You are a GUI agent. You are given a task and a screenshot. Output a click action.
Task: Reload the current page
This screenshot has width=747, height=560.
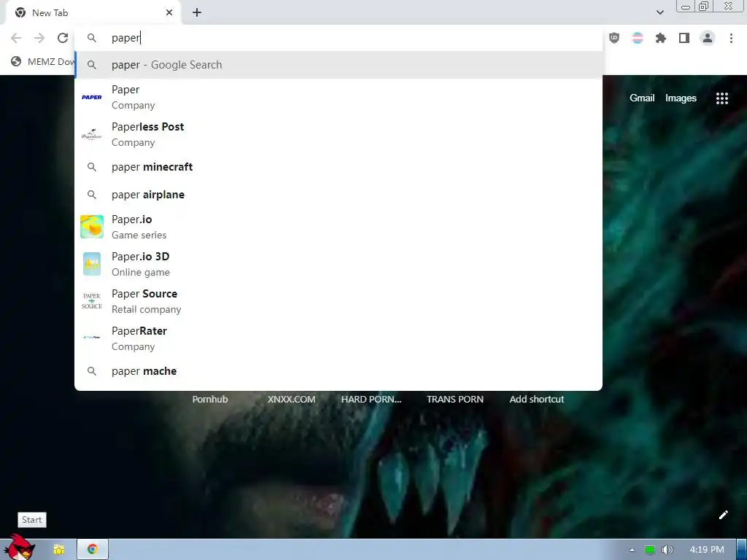(63, 38)
